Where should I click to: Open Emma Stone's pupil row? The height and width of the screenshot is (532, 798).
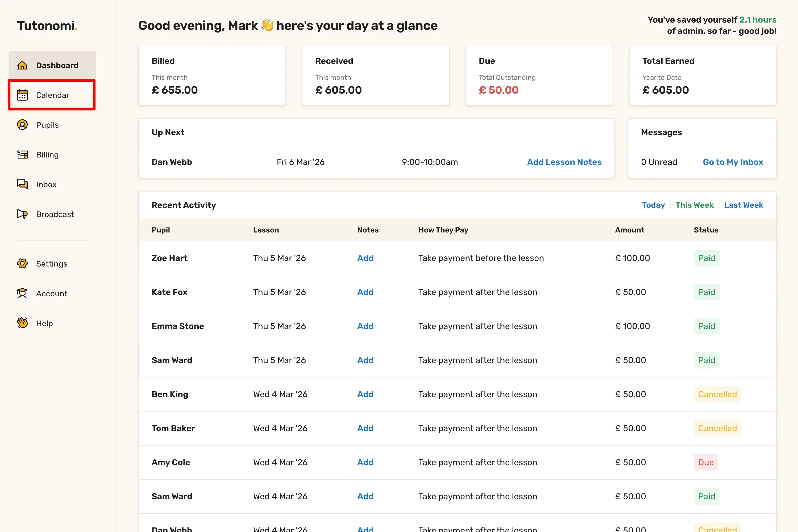tap(178, 326)
